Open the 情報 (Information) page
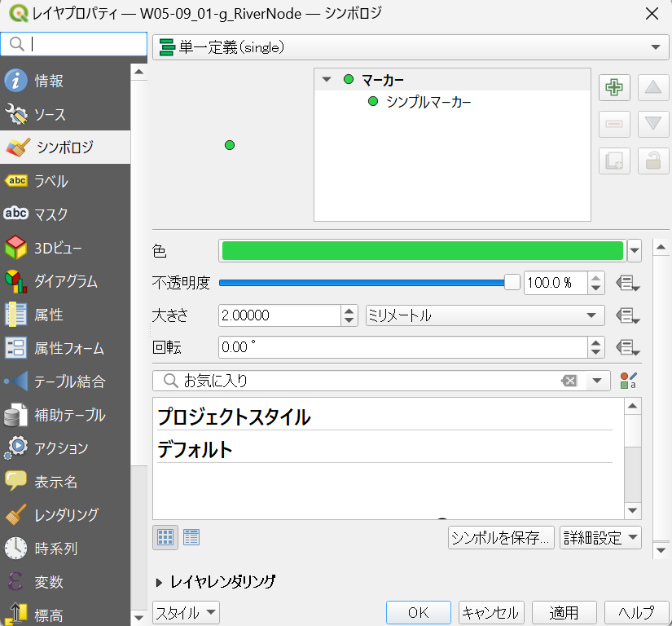 (x=65, y=80)
